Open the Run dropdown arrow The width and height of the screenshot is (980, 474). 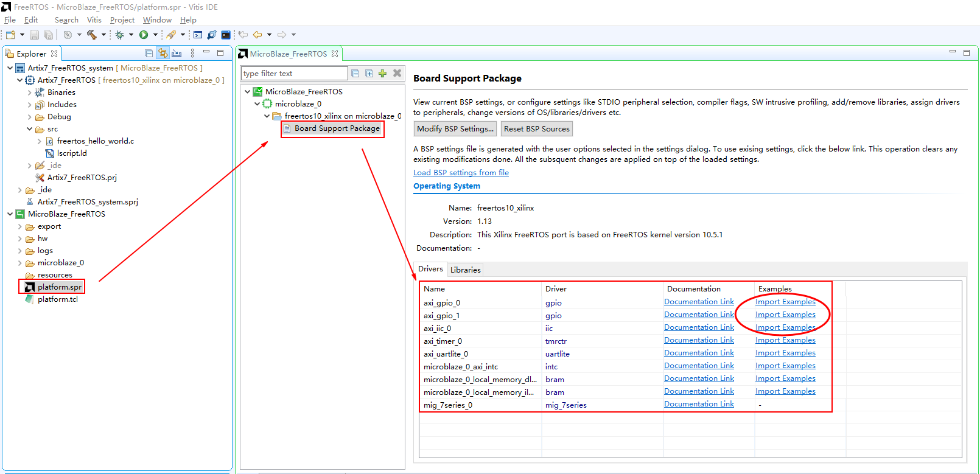pos(155,35)
